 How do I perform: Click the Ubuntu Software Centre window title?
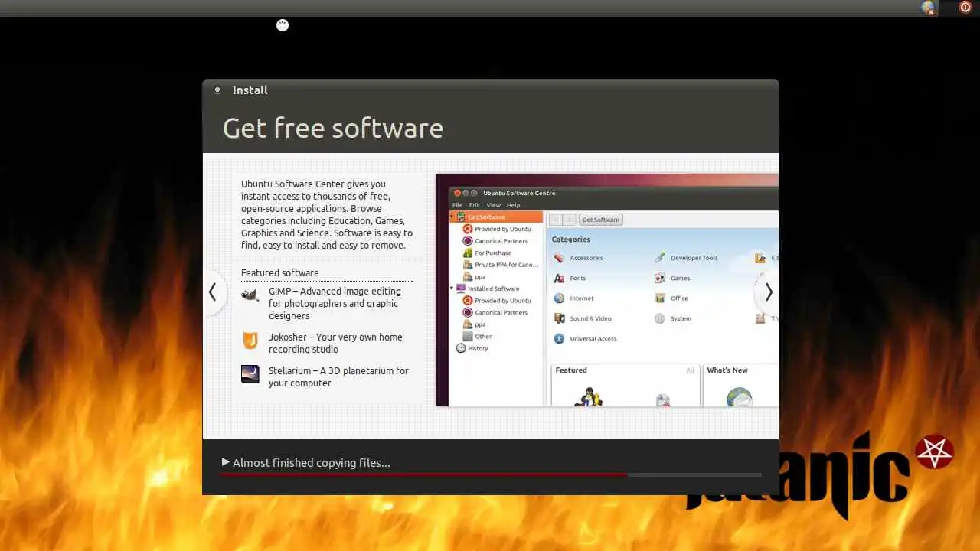coord(519,193)
